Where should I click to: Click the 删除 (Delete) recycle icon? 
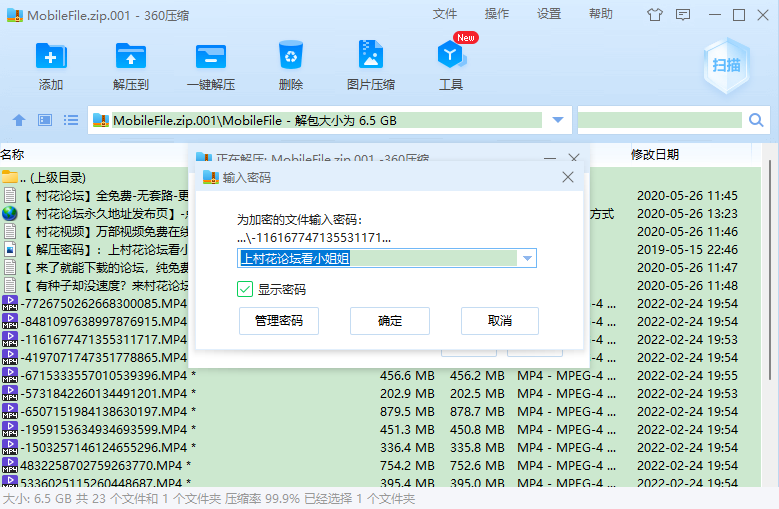pos(291,56)
